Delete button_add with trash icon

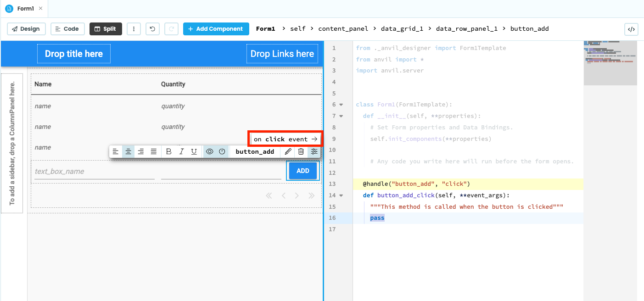pyautogui.click(x=301, y=151)
